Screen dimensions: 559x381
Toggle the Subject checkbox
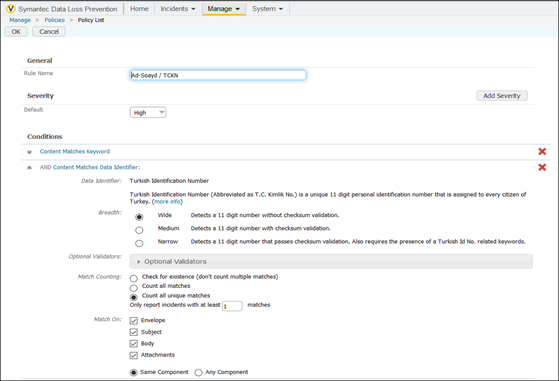(x=134, y=332)
